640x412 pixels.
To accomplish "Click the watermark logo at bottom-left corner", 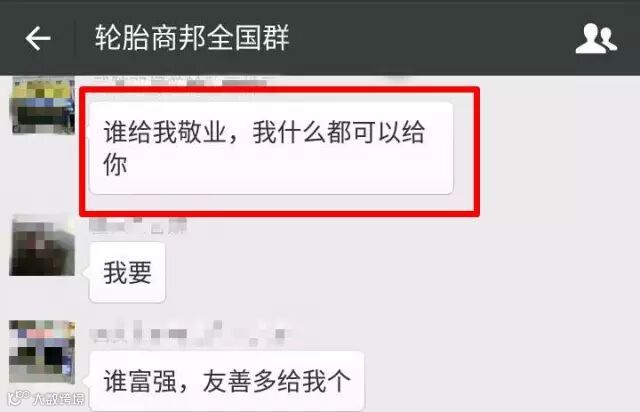I will [x=46, y=398].
